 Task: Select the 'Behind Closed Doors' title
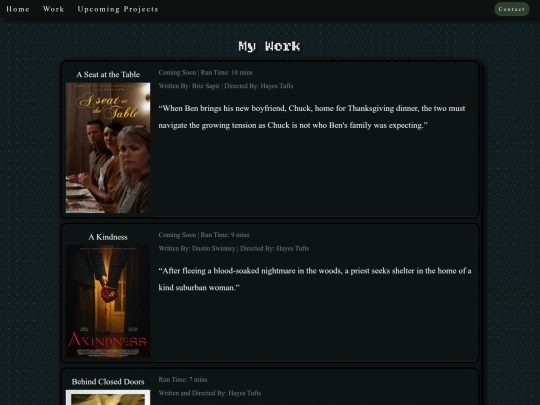[x=108, y=382]
